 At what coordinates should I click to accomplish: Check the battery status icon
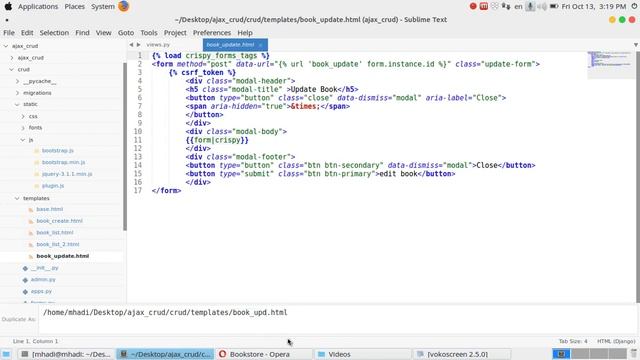coord(554,6)
